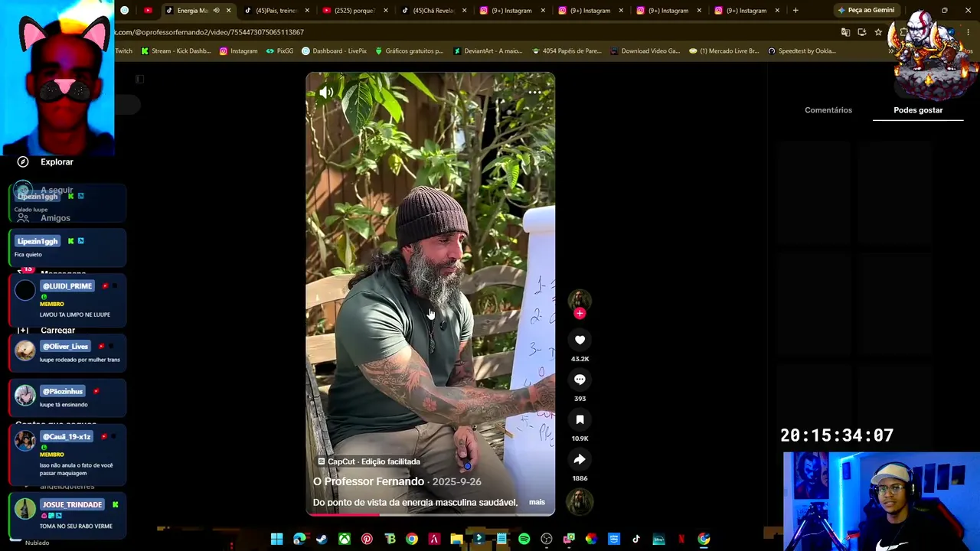Open the Adobe Acrobat taskbar icon
This screenshot has width=980, height=551.
click(434, 539)
